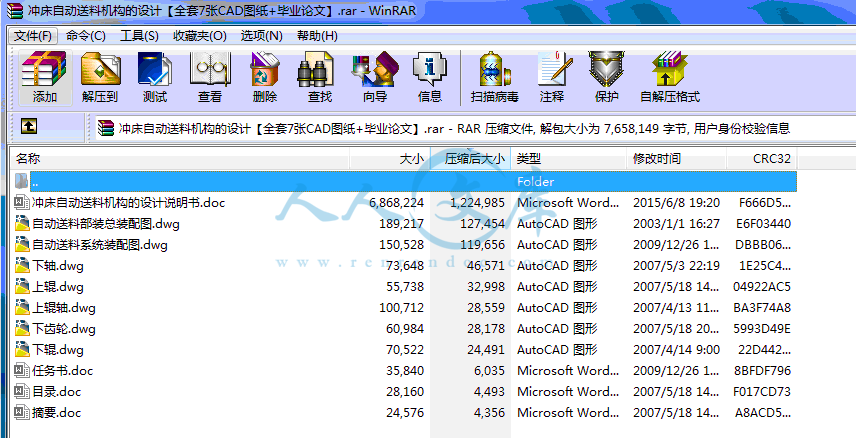
Task: Click the DWG icon of 上辊轴.dwg
Action: tap(22, 308)
